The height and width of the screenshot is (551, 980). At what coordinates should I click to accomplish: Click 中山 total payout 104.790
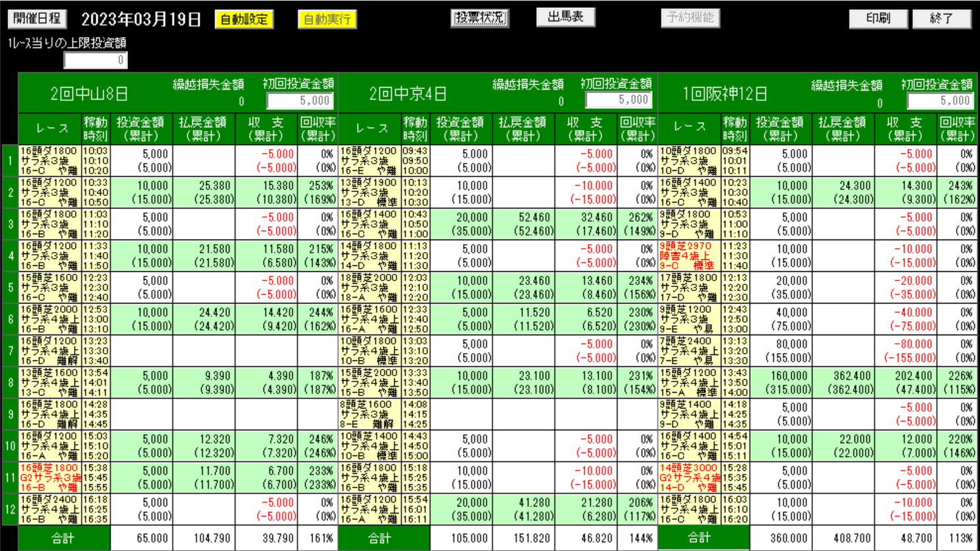click(212, 538)
